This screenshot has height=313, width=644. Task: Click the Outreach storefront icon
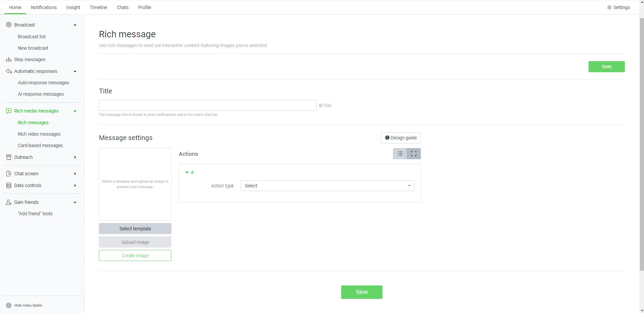pyautogui.click(x=9, y=157)
